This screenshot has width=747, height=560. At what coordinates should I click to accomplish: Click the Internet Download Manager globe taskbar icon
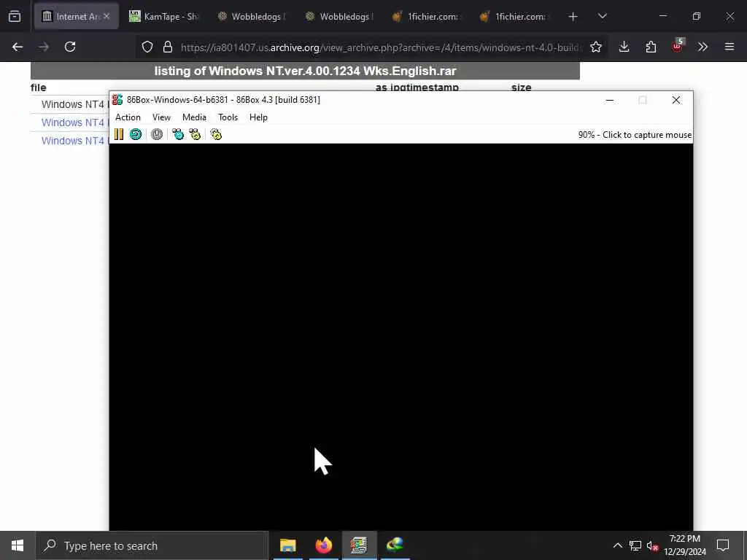click(x=395, y=545)
